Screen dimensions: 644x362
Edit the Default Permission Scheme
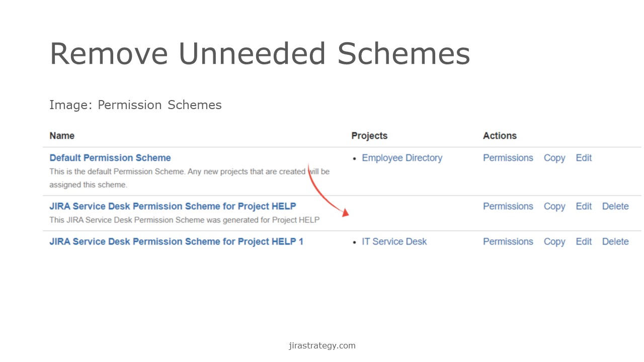(x=584, y=158)
